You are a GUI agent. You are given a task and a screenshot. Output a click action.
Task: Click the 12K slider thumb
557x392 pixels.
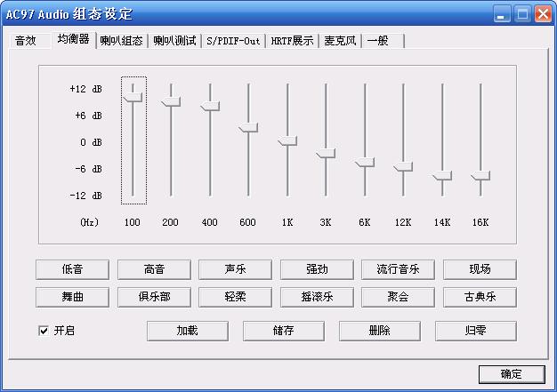[x=403, y=167]
